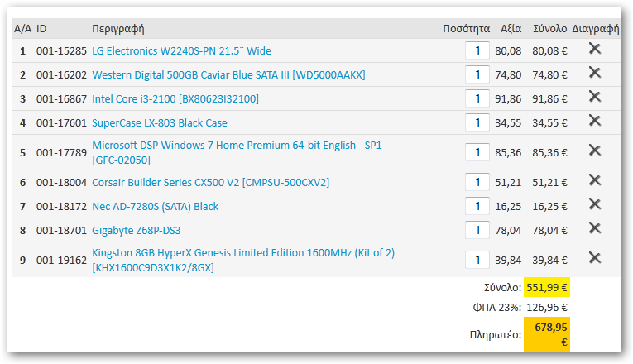Select product ID 001-18004

click(x=61, y=182)
